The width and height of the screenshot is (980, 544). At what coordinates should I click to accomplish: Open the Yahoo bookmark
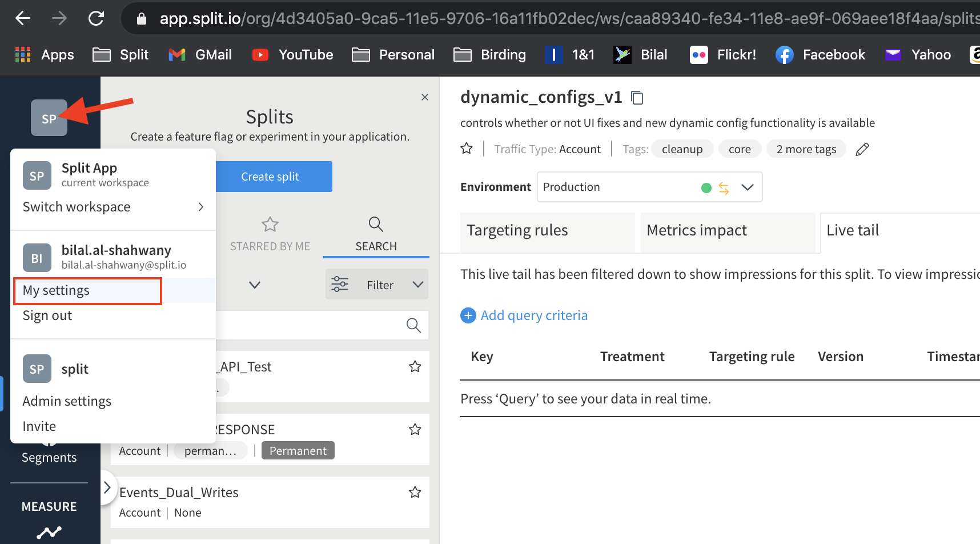tap(918, 55)
